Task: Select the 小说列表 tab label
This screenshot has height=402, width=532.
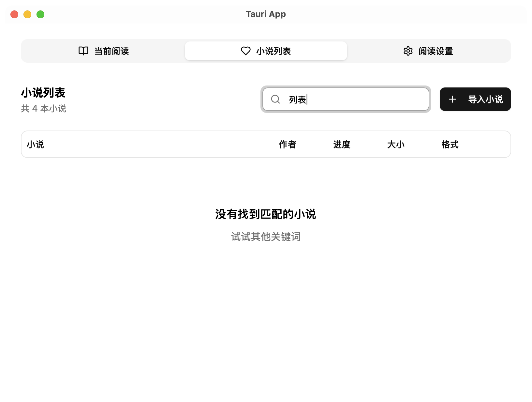Action: tap(273, 51)
